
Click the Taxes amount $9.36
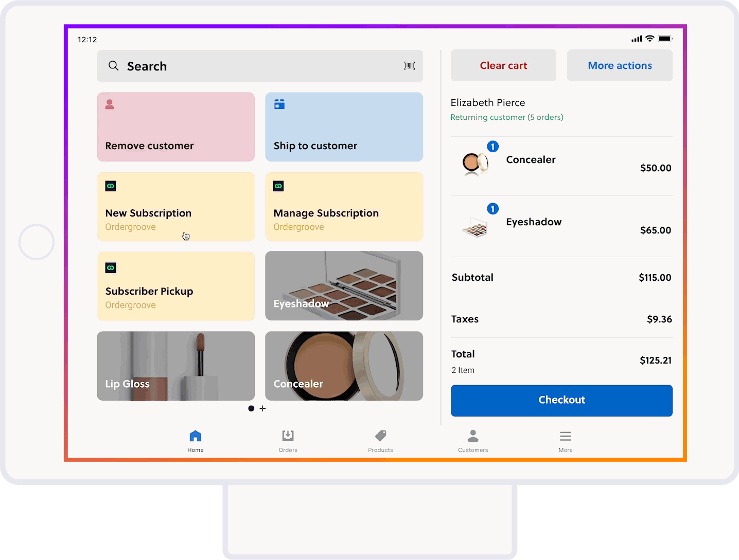pyautogui.click(x=659, y=319)
